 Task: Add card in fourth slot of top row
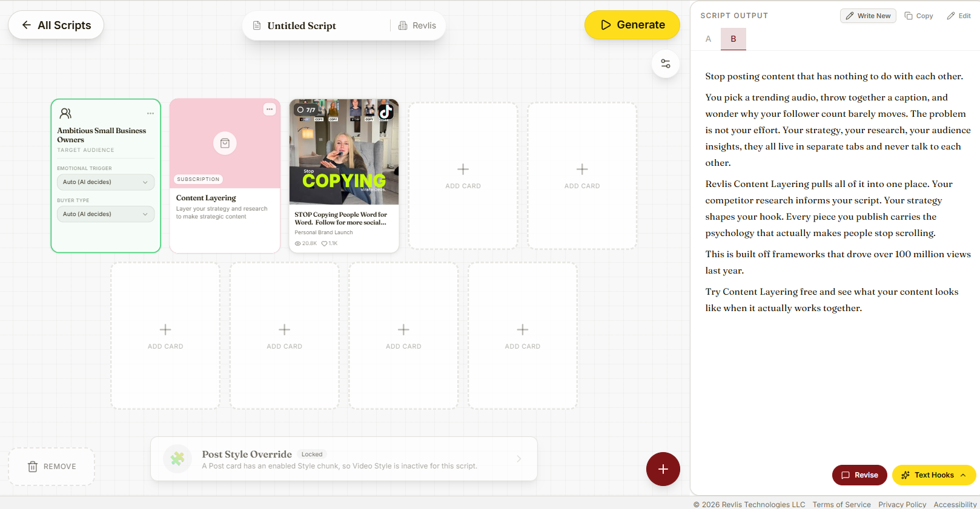pos(463,176)
